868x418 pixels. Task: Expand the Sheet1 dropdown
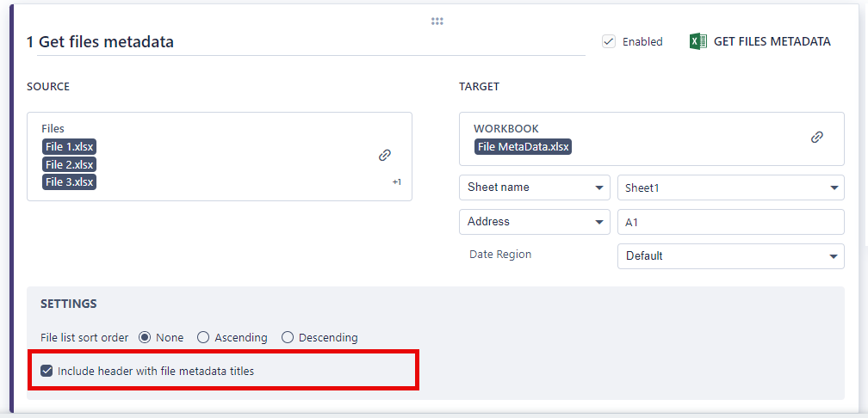(x=731, y=187)
